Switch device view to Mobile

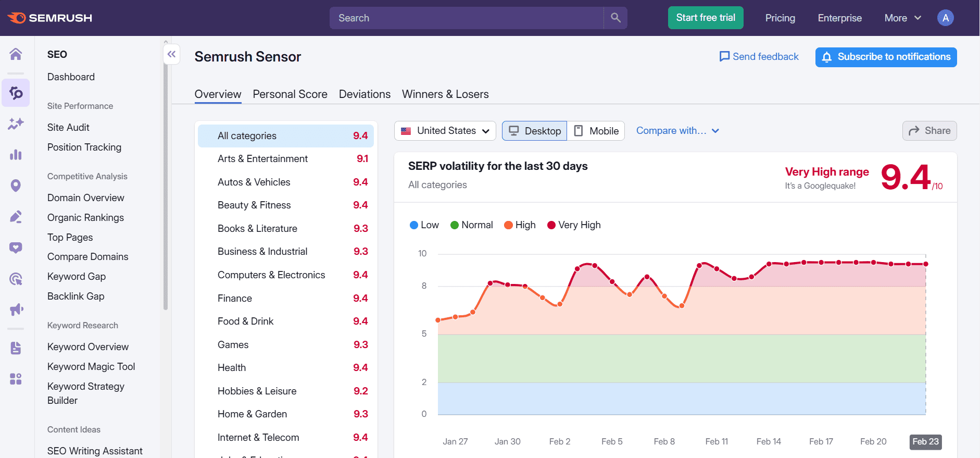click(596, 131)
